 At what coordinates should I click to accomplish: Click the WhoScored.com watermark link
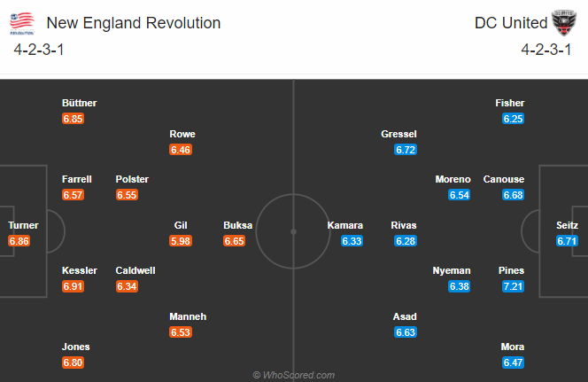click(294, 375)
